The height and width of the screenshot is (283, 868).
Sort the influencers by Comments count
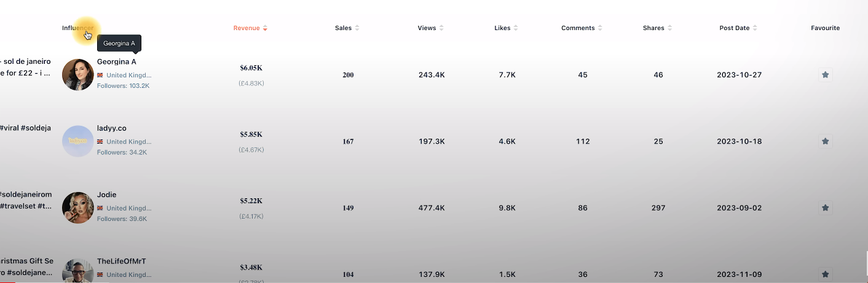(583, 28)
